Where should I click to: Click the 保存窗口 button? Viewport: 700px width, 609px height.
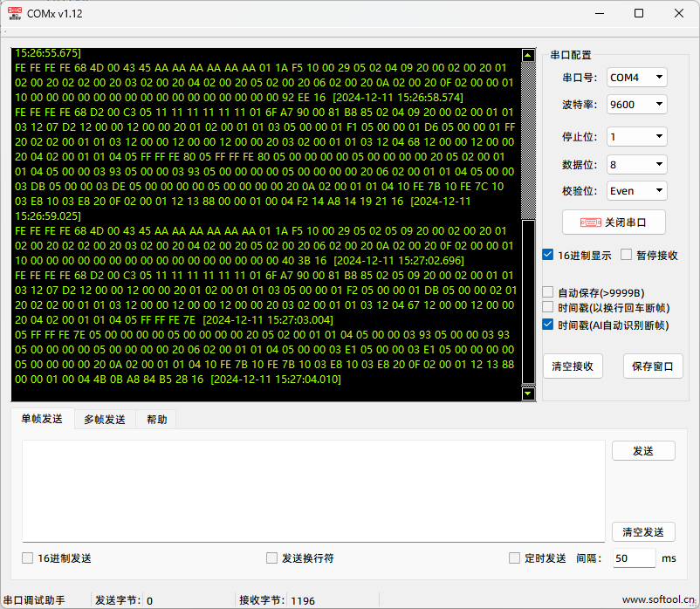(653, 366)
